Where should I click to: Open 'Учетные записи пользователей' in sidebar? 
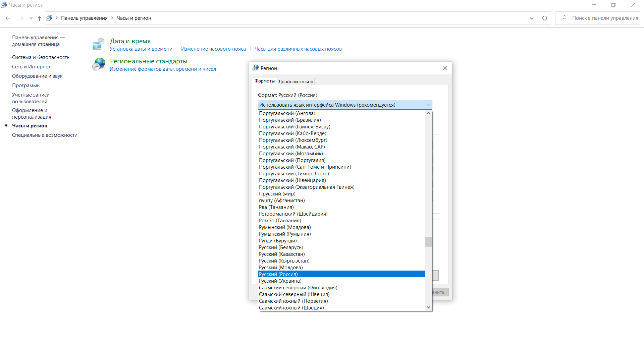tap(31, 98)
